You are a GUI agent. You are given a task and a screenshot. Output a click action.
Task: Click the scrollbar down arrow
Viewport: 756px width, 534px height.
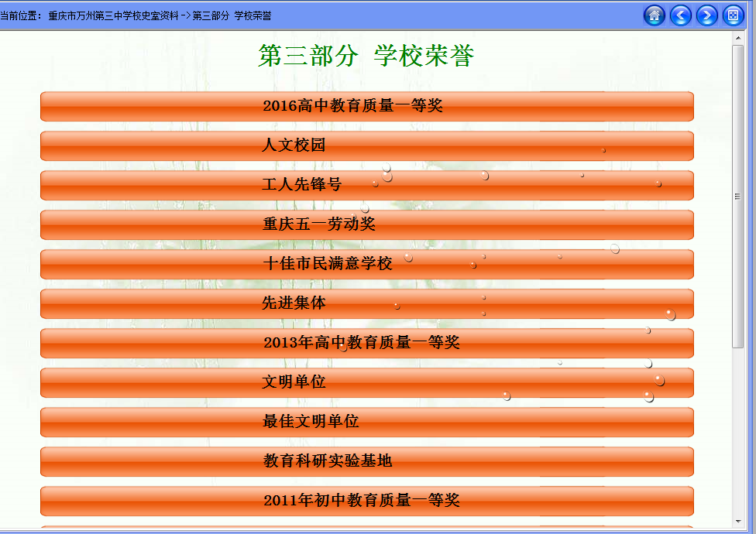[737, 522]
